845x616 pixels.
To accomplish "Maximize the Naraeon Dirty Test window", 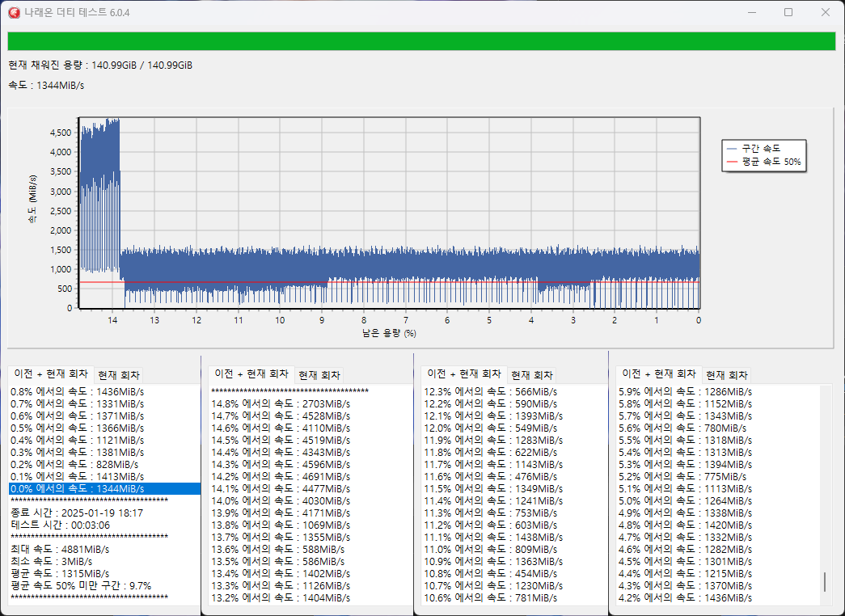I will (788, 12).
